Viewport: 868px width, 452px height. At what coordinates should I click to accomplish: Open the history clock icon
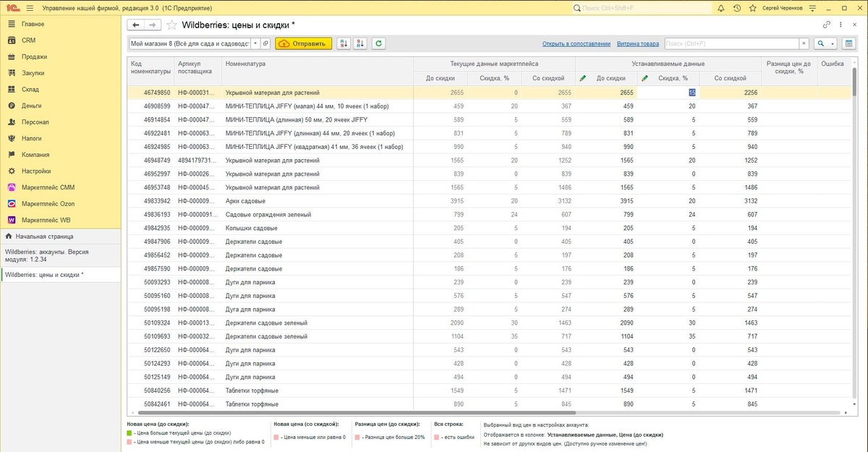point(736,8)
